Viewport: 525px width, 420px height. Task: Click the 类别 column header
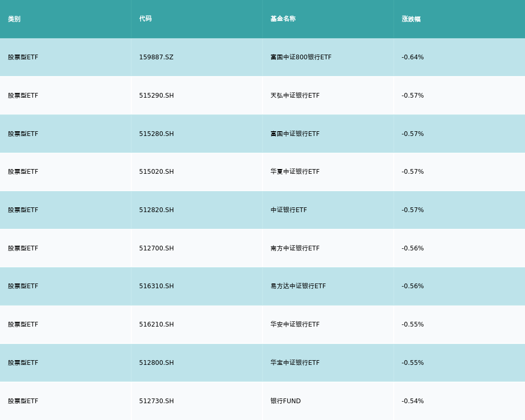point(14,19)
